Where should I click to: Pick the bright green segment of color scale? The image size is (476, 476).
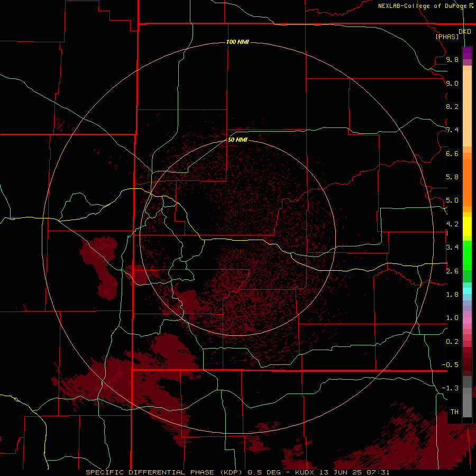pyautogui.click(x=467, y=255)
